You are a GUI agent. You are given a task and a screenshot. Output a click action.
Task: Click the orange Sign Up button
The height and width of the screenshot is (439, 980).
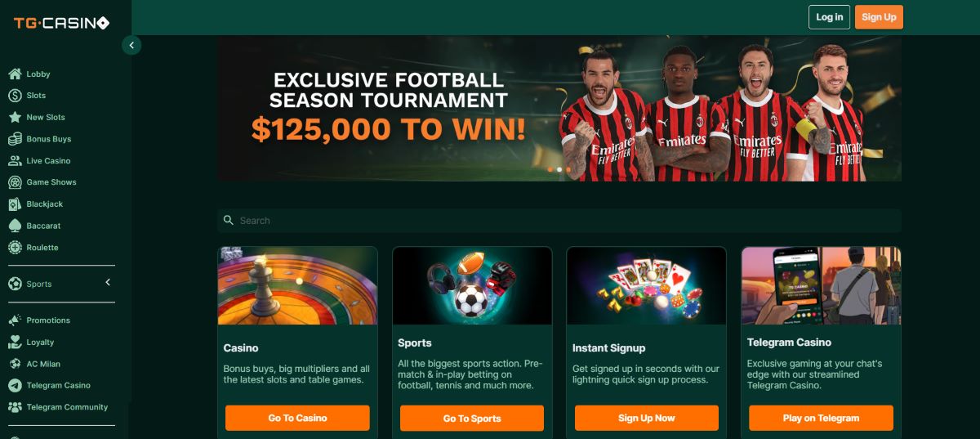[879, 17]
